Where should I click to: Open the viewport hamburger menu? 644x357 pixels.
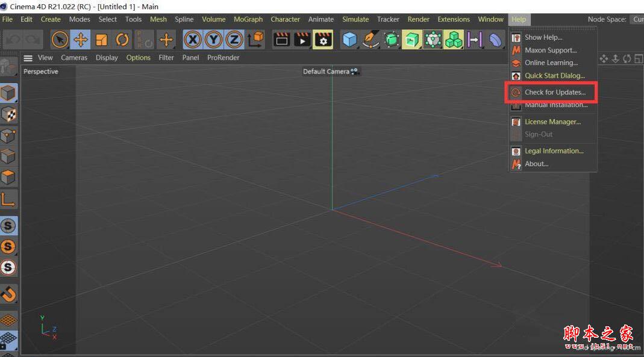tap(28, 58)
